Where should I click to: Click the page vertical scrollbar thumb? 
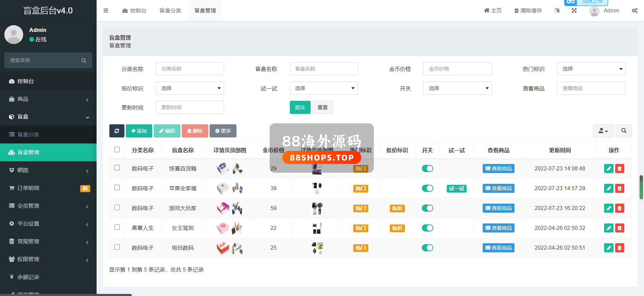tap(641, 187)
